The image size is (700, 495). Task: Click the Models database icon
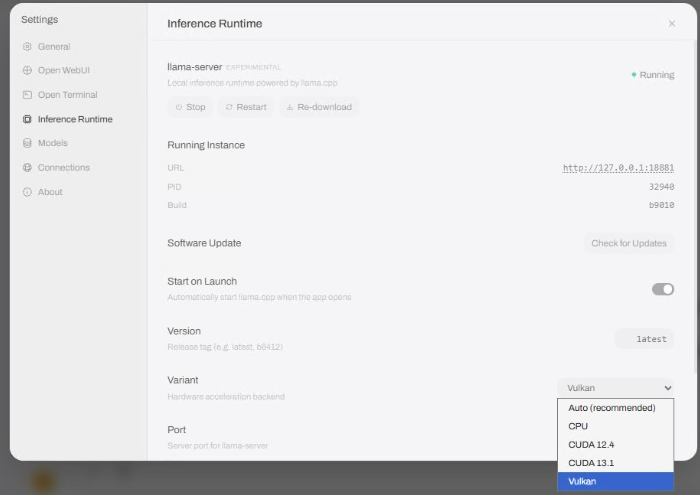27,143
